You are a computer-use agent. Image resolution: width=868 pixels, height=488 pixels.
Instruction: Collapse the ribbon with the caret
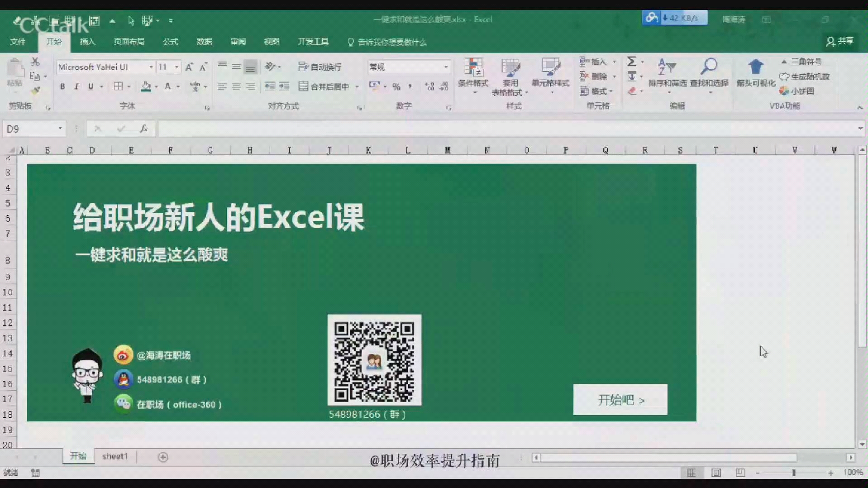coord(860,107)
